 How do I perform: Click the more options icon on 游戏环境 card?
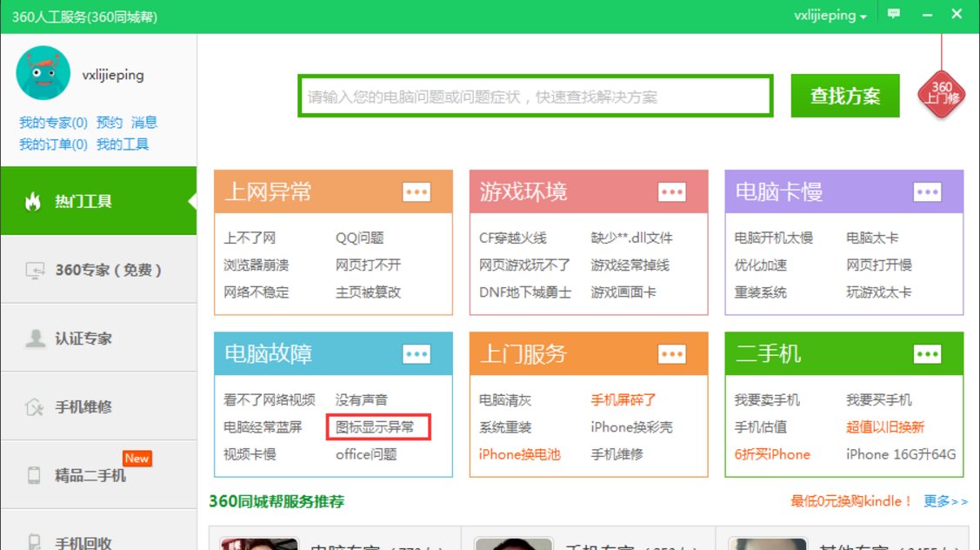click(x=670, y=192)
